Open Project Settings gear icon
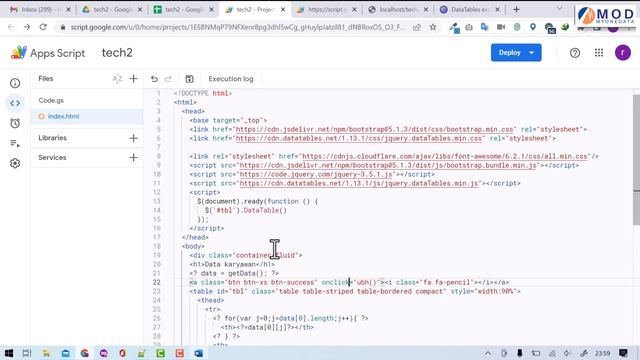The image size is (640, 360). 15,163
